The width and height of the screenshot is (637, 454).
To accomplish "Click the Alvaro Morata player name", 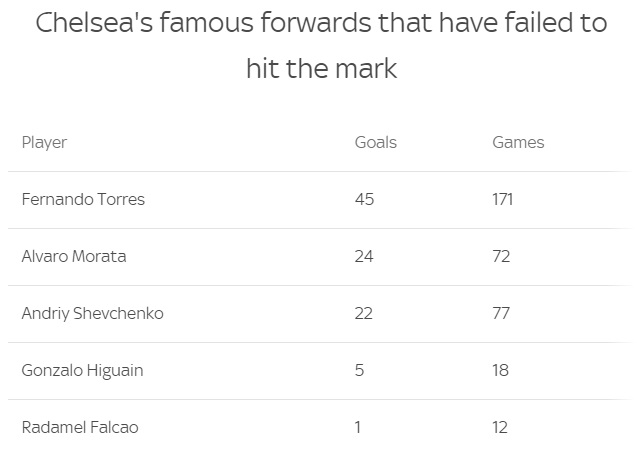I will pyautogui.click(x=74, y=256).
